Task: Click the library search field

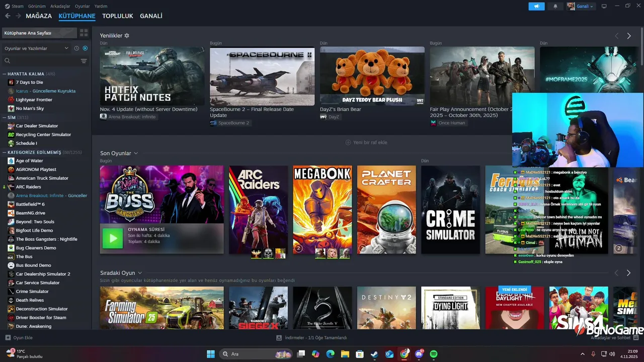Action: (41, 61)
